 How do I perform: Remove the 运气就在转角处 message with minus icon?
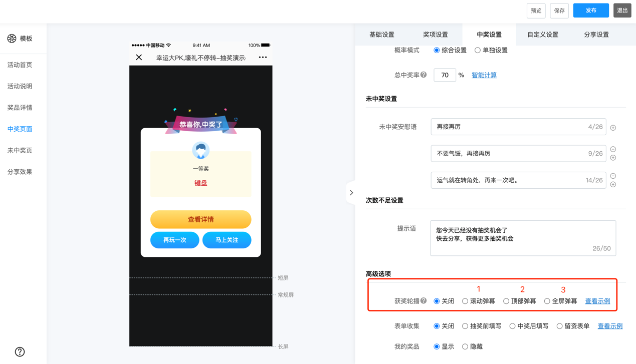(x=613, y=176)
